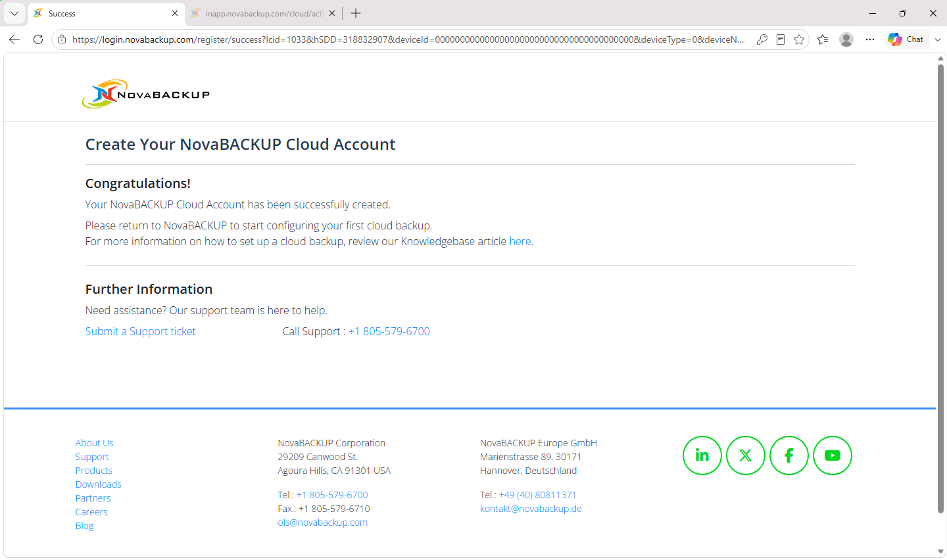Open reader view icon in address bar
Image resolution: width=947 pixels, height=560 pixels.
click(x=781, y=39)
